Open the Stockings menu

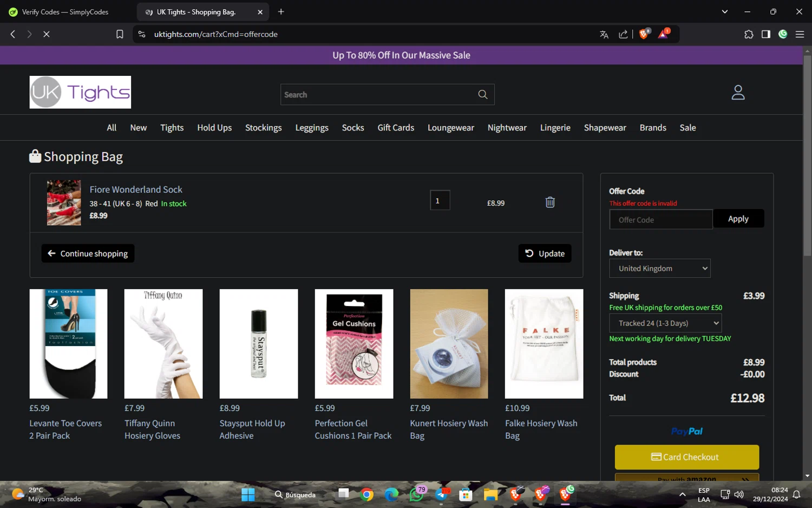pos(263,128)
